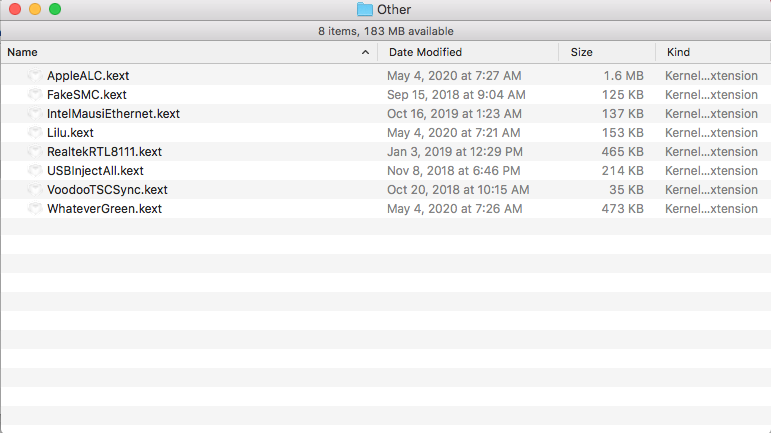Screen dimensions: 771x433
Task: Sort files by Date Modified column
Action: pos(468,52)
